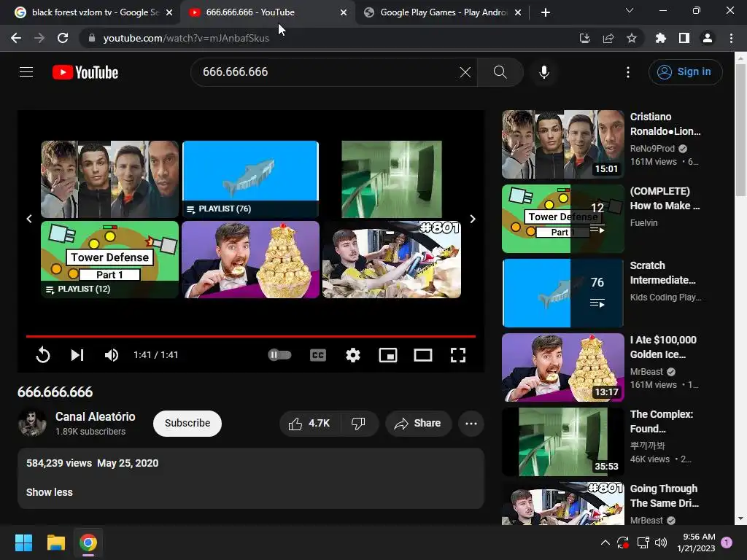Open end-screen shark playlist (76) thumbnail
The height and width of the screenshot is (560, 747).
[x=251, y=179]
